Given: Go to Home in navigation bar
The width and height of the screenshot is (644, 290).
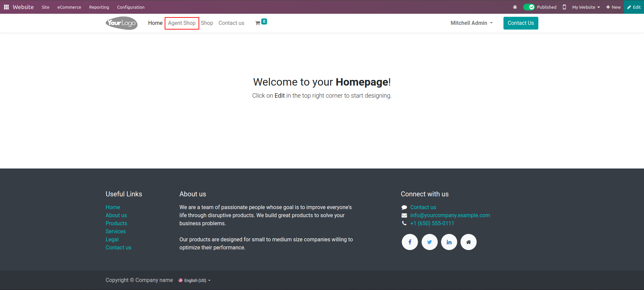Looking at the screenshot, I should 155,23.
